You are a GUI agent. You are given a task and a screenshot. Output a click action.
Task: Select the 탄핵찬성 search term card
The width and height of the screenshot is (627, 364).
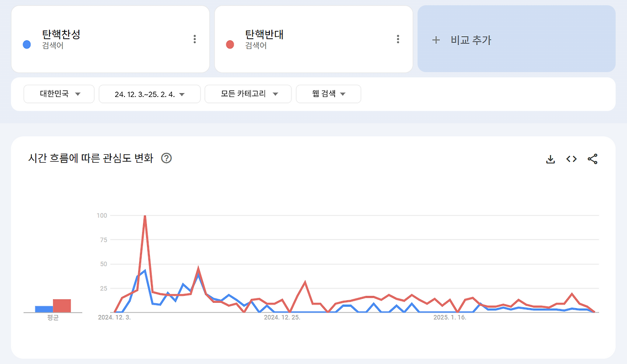(x=110, y=39)
